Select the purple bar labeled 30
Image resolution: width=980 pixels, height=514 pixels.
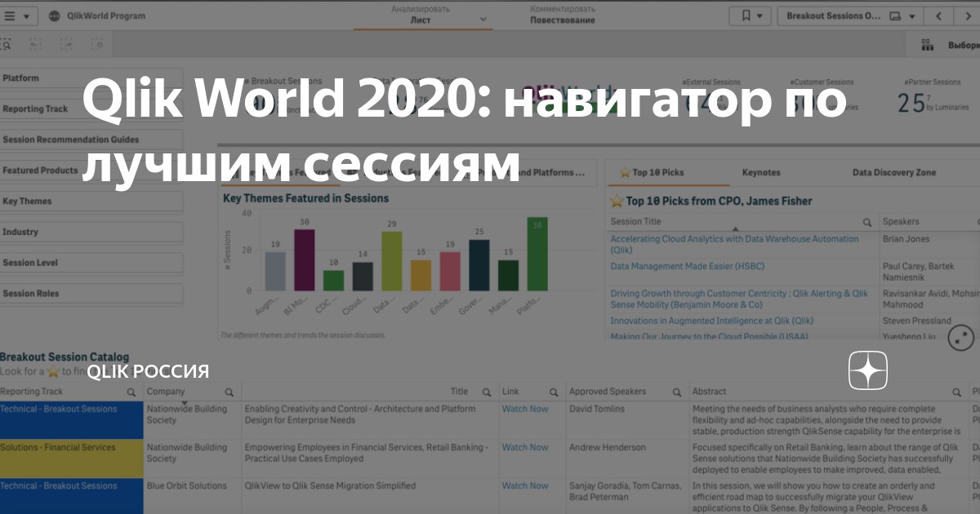click(x=304, y=260)
